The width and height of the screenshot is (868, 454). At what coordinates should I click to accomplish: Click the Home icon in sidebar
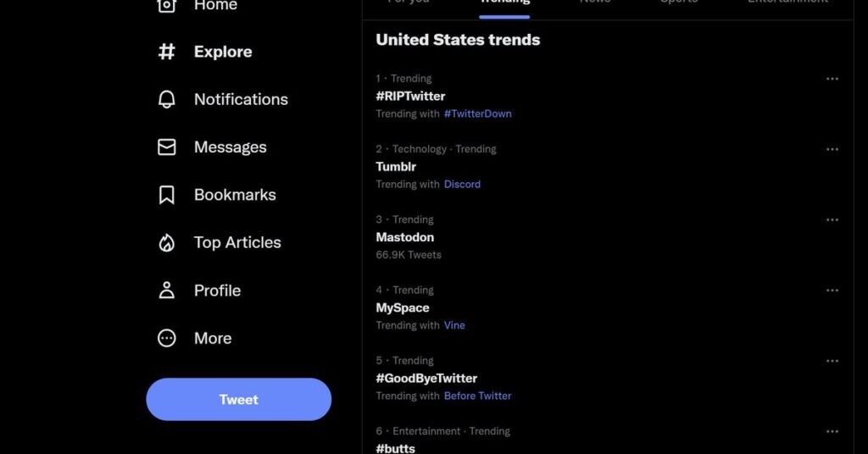[x=167, y=5]
